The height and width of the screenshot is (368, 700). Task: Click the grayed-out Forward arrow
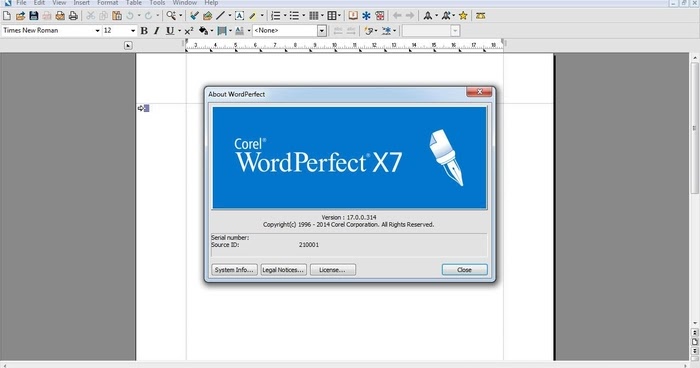410,16
